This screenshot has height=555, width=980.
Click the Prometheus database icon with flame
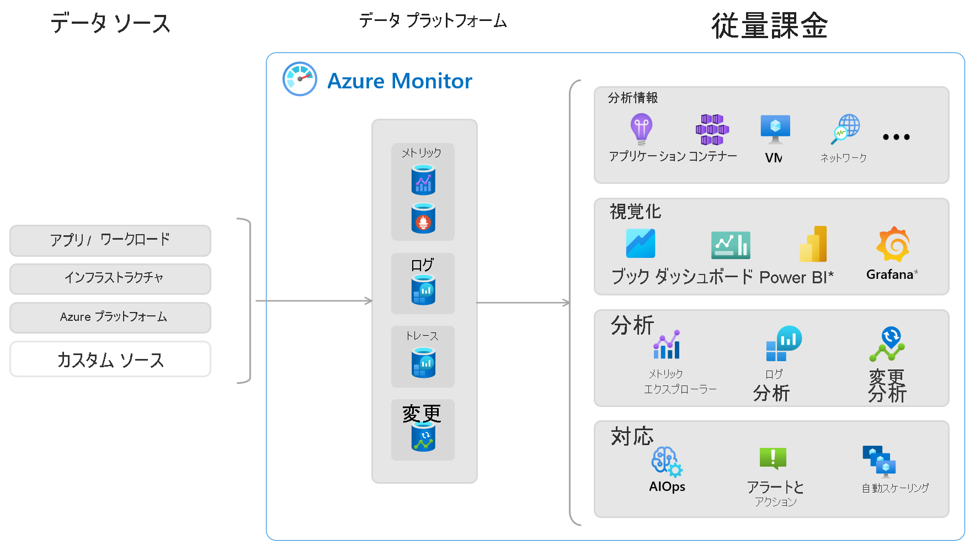[x=423, y=218]
